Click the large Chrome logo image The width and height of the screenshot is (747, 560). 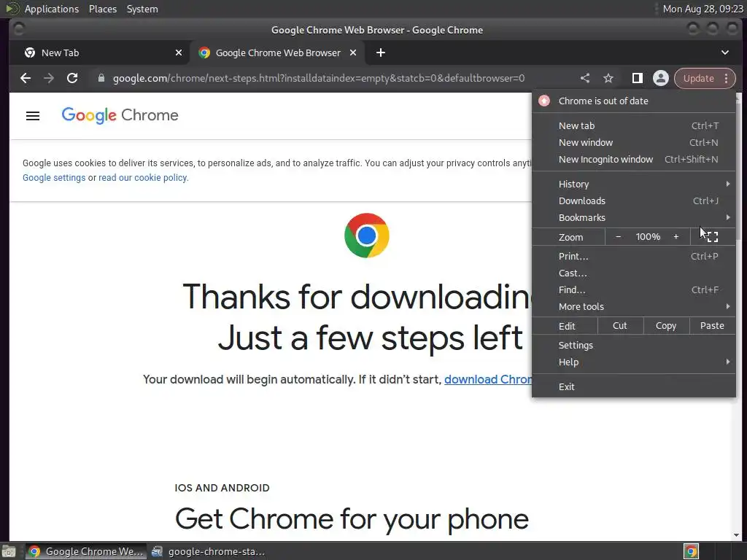(367, 236)
